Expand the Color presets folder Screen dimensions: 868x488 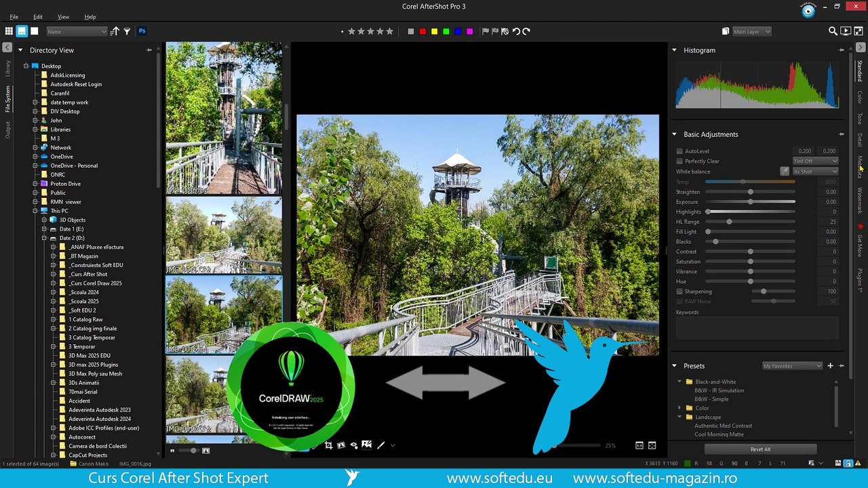pyautogui.click(x=679, y=408)
